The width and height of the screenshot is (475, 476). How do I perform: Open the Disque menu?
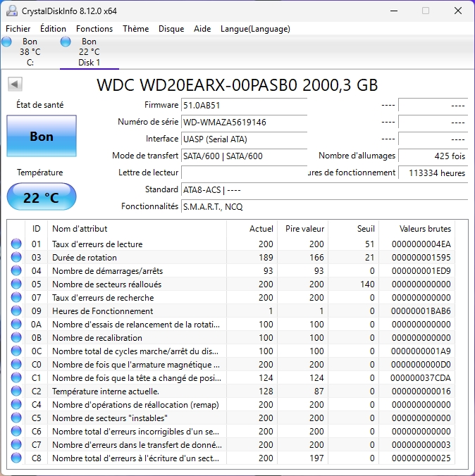click(x=171, y=29)
